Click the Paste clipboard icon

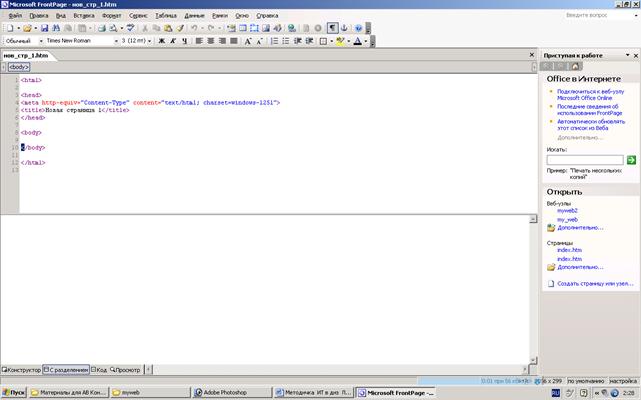coord(168,28)
